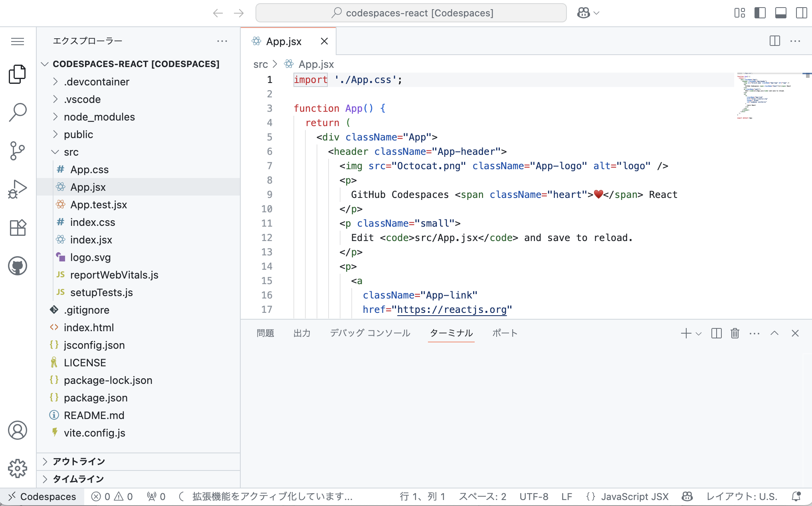Create a new terminal with plus icon
This screenshot has width=812, height=506.
click(x=686, y=333)
